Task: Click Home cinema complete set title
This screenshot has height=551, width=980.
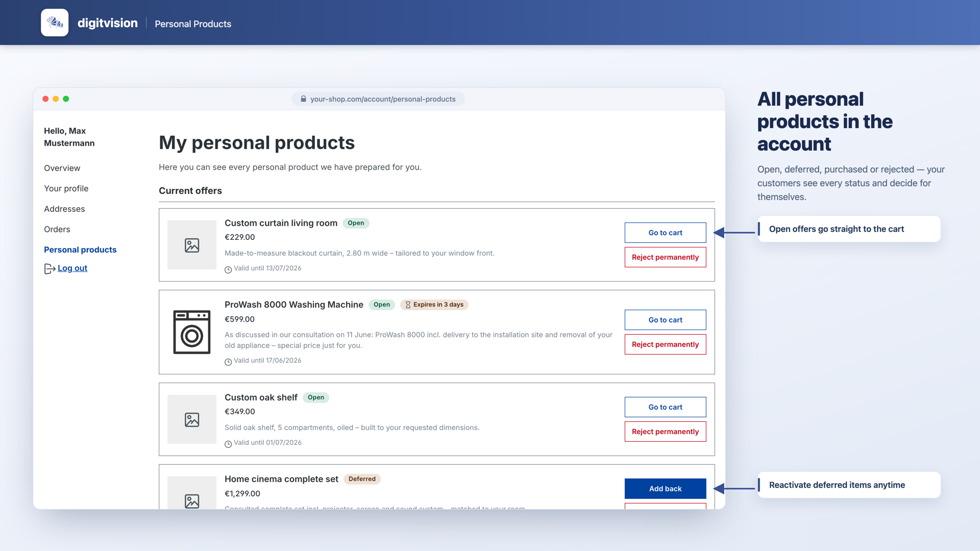Action: (x=281, y=479)
